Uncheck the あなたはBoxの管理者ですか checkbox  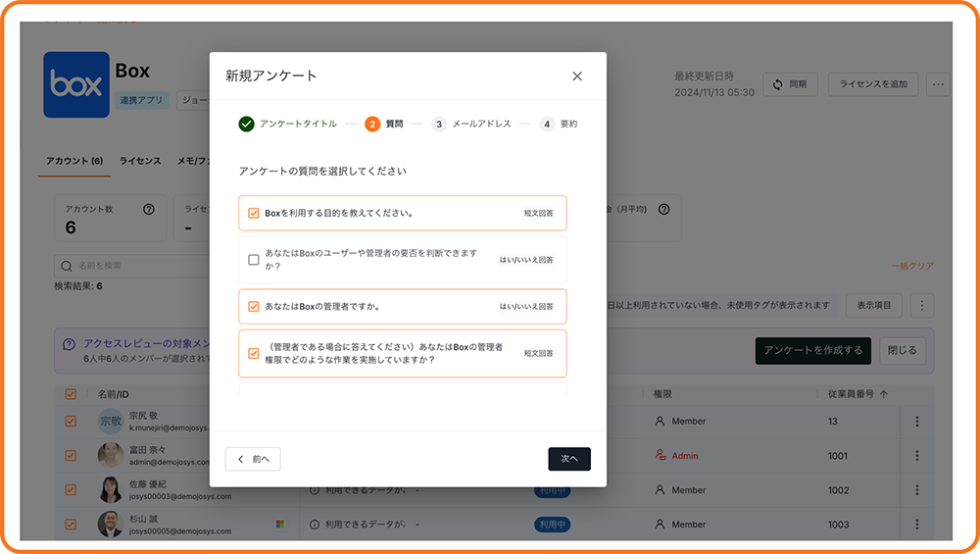(x=253, y=306)
